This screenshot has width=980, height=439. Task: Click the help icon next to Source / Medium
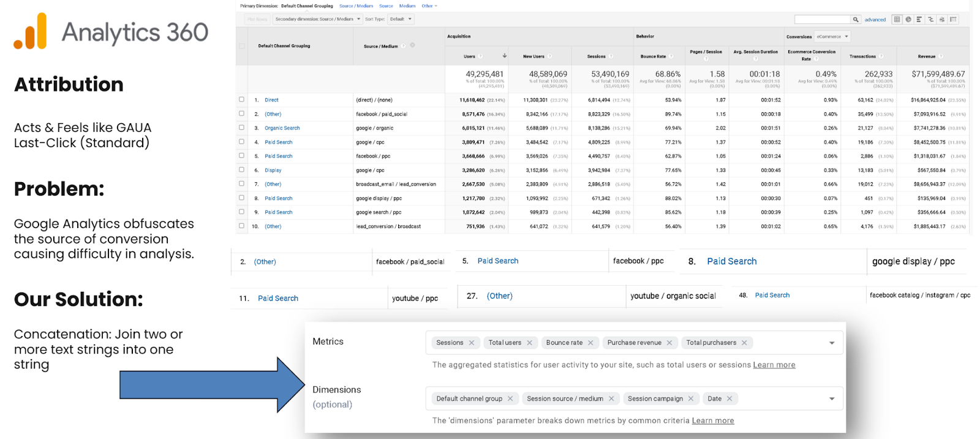tap(403, 46)
